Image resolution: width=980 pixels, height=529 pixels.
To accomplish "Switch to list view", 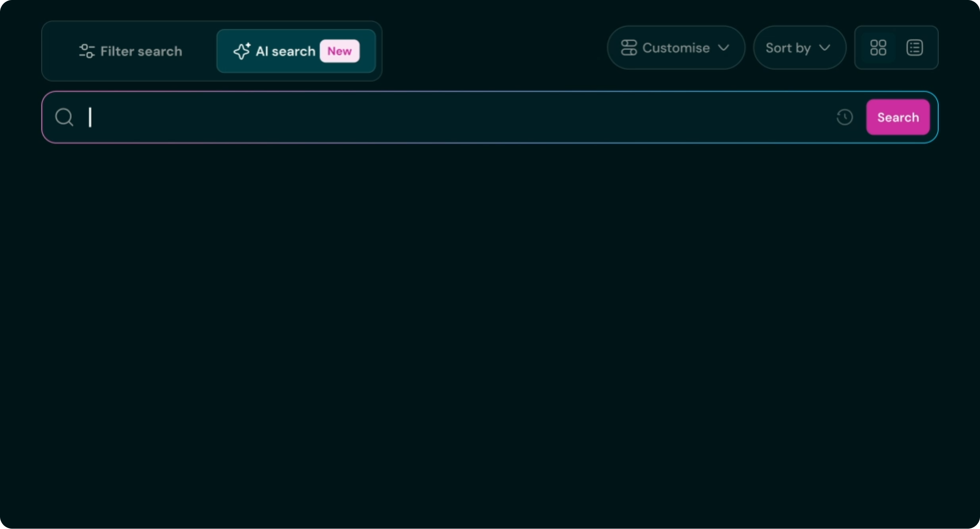I will click(915, 48).
